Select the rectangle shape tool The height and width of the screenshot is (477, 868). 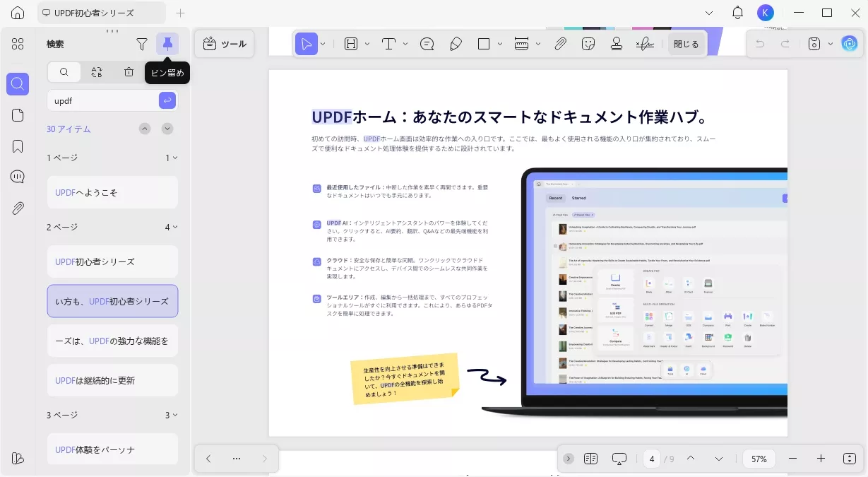484,44
